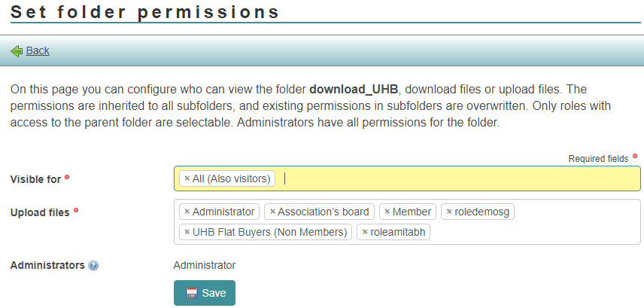
Task: Click the Association's board tag label
Action: click(x=324, y=212)
